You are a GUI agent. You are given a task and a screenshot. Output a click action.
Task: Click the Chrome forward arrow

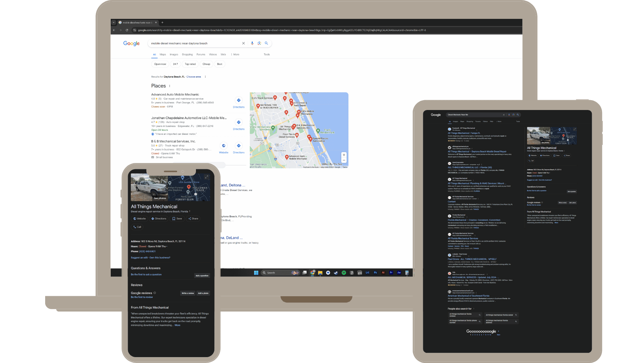(x=121, y=30)
